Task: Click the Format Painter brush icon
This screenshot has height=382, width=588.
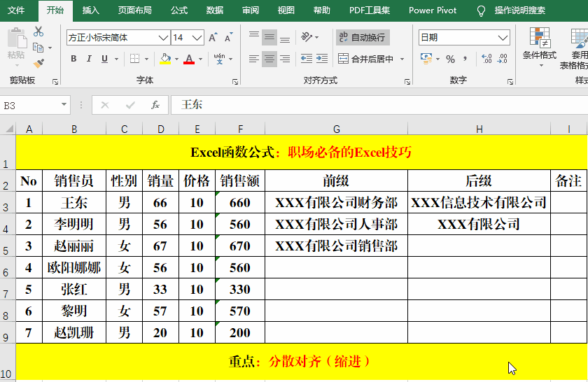Action: 38,64
